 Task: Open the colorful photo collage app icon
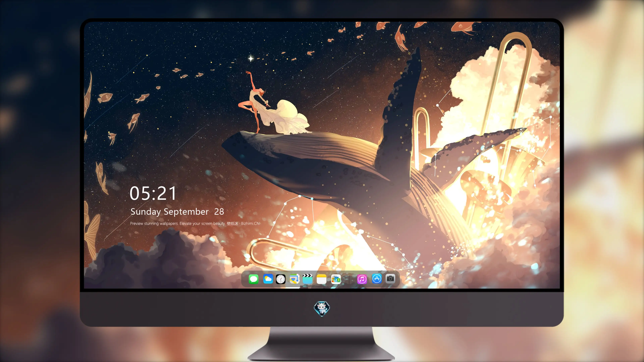tap(336, 279)
